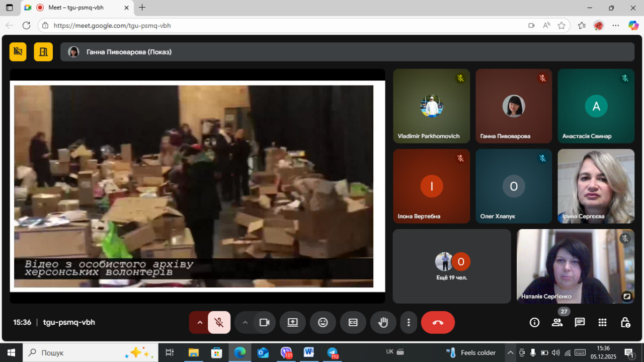Open a new browser tab
This screenshot has height=362, width=644.
pyautogui.click(x=142, y=8)
